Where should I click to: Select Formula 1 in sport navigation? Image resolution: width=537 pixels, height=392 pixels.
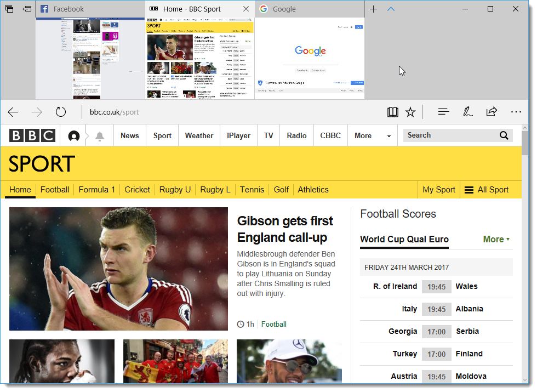(97, 190)
